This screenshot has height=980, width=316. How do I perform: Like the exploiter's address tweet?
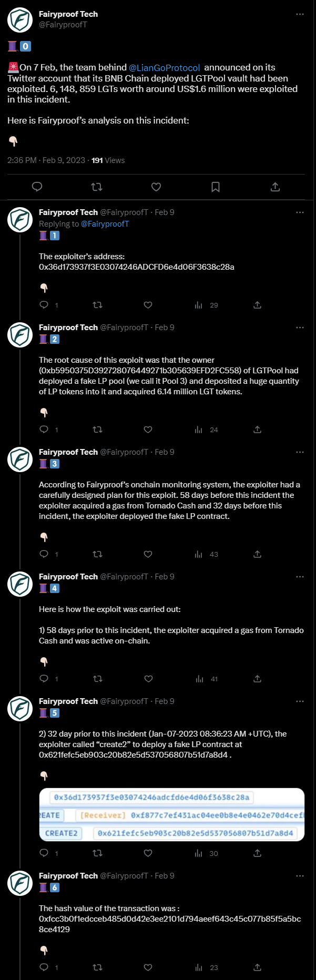(148, 305)
